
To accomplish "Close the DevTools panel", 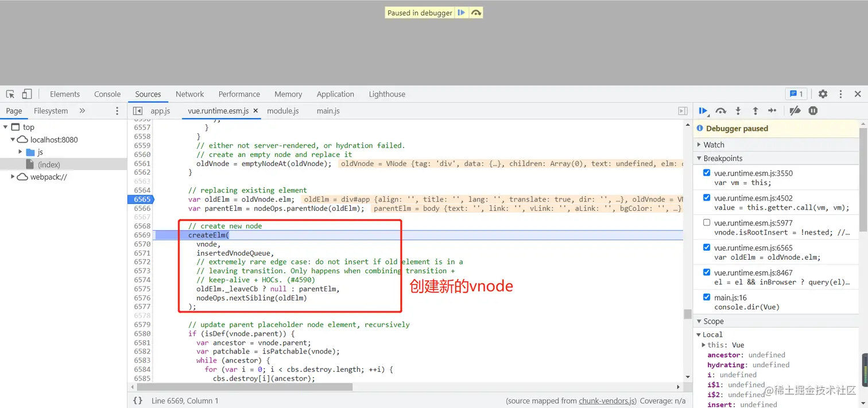I will [858, 94].
